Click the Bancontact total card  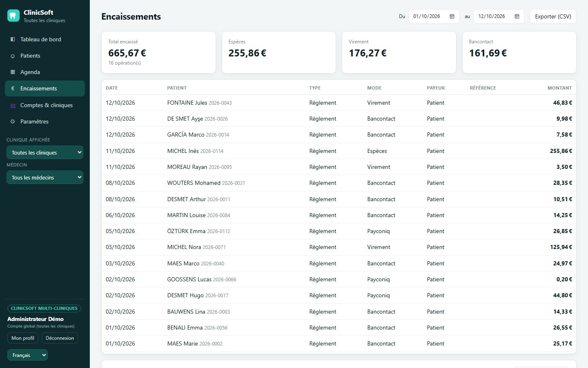(519, 52)
